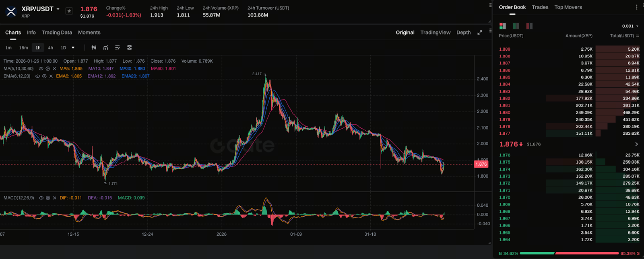
Task: Switch chart to Original view
Action: click(x=405, y=33)
